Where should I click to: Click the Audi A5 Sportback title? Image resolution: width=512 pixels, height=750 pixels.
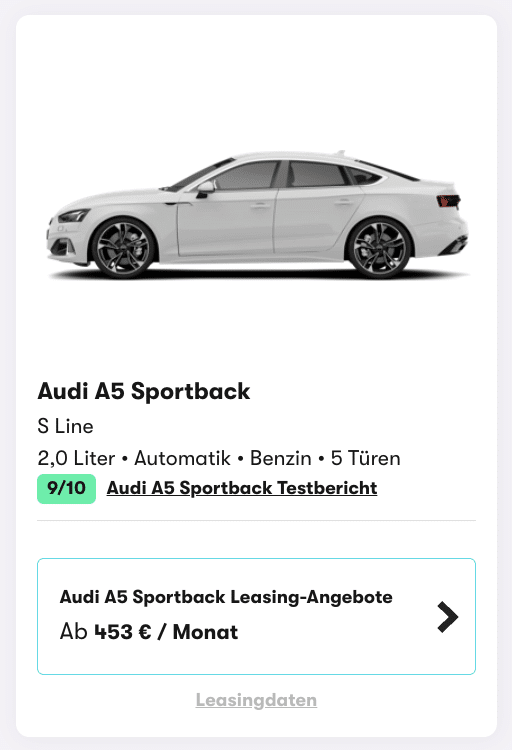coord(144,391)
